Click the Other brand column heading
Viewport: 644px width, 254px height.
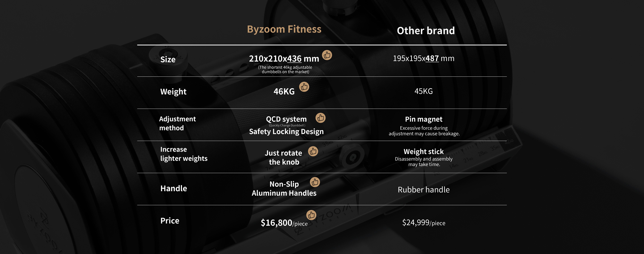click(x=426, y=31)
